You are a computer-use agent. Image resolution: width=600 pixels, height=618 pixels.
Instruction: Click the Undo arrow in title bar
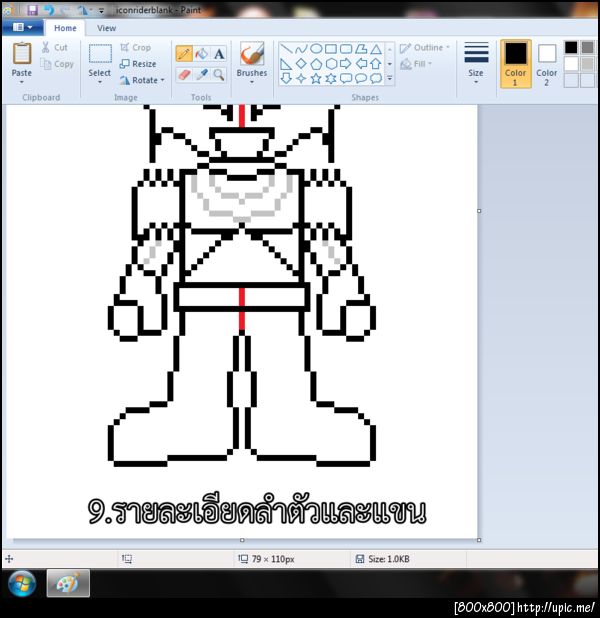50,10
